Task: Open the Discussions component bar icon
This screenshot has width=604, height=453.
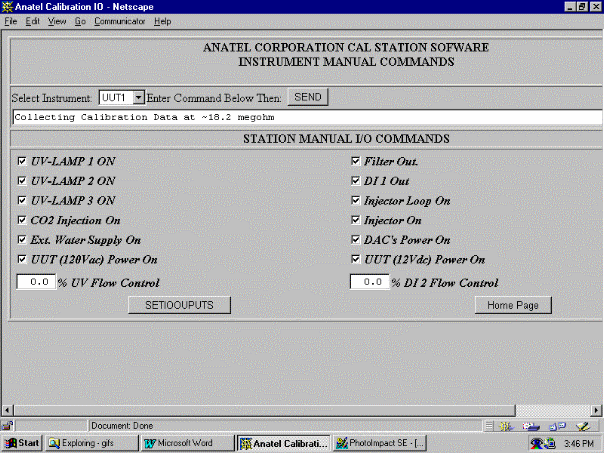Action: pos(557,426)
